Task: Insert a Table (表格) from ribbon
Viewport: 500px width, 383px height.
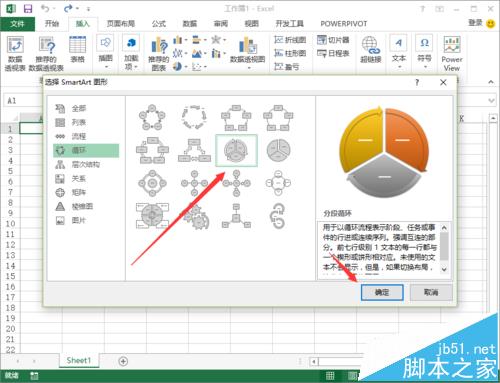Action: pos(77,49)
